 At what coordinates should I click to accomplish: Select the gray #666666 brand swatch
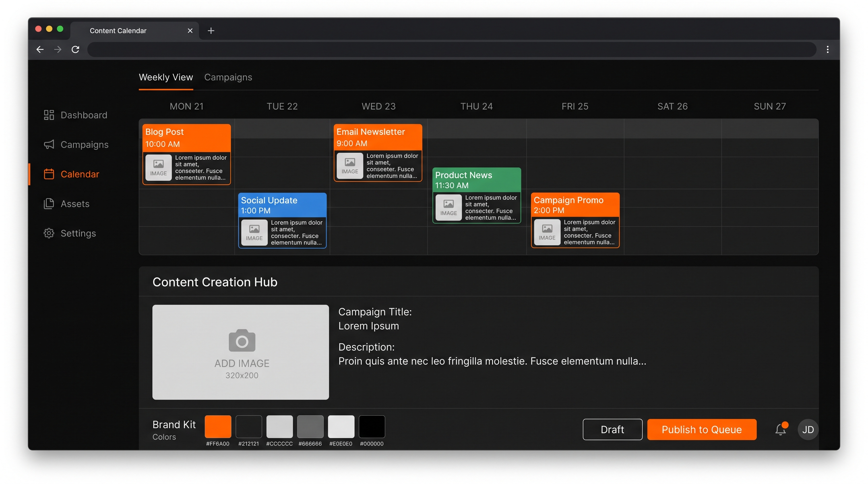click(310, 426)
